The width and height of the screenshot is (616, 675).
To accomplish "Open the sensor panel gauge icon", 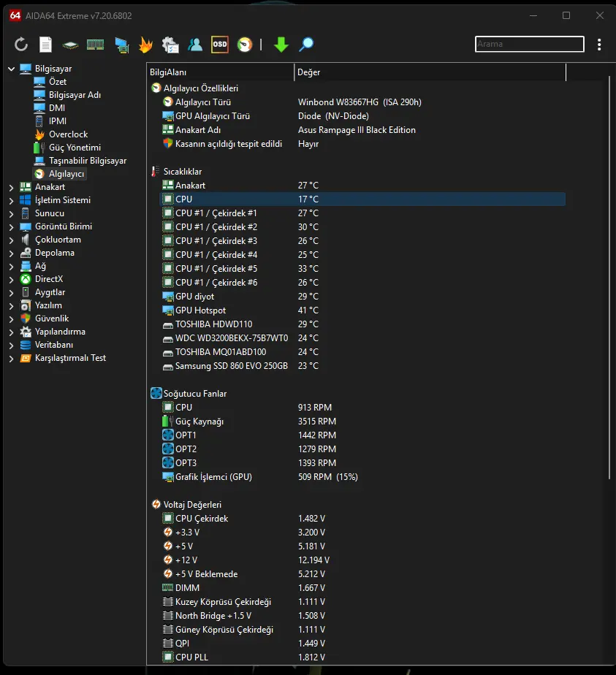I will [245, 45].
